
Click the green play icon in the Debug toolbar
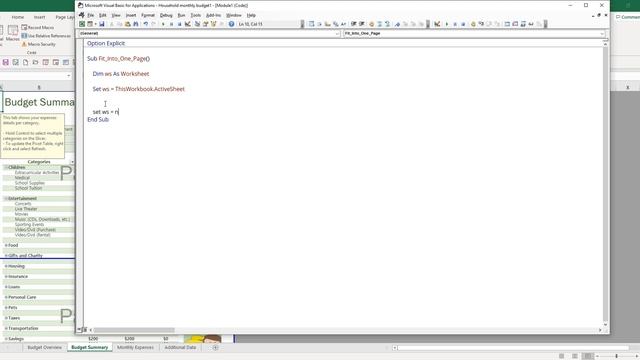447,24
